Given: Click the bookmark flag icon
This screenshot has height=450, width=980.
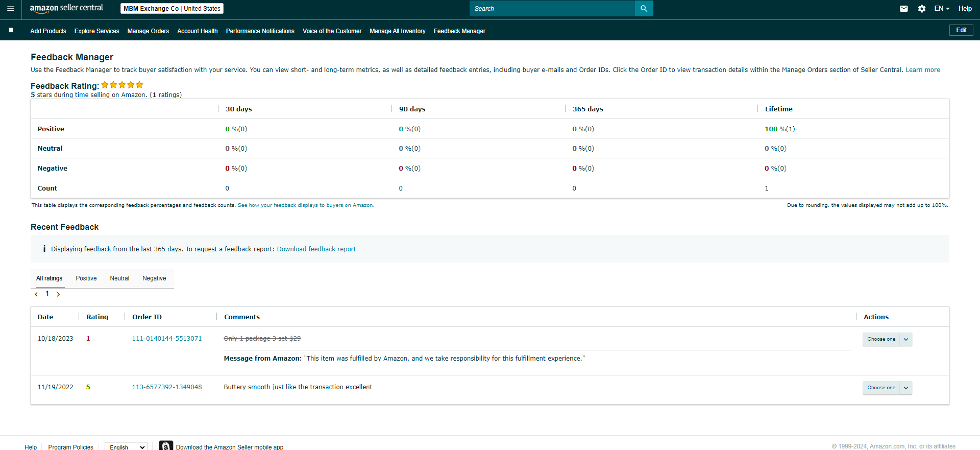Looking at the screenshot, I should pyautogui.click(x=11, y=31).
